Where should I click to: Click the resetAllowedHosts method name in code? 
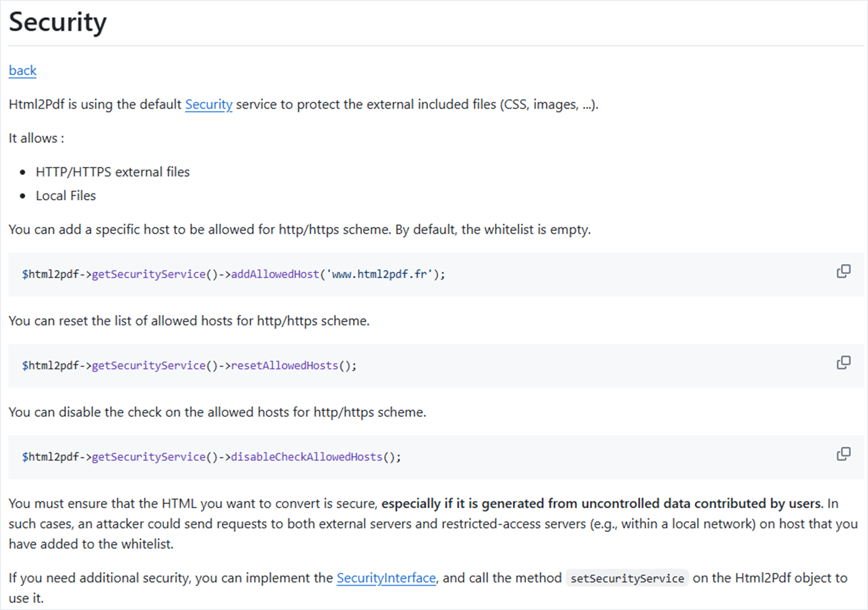[x=285, y=366]
